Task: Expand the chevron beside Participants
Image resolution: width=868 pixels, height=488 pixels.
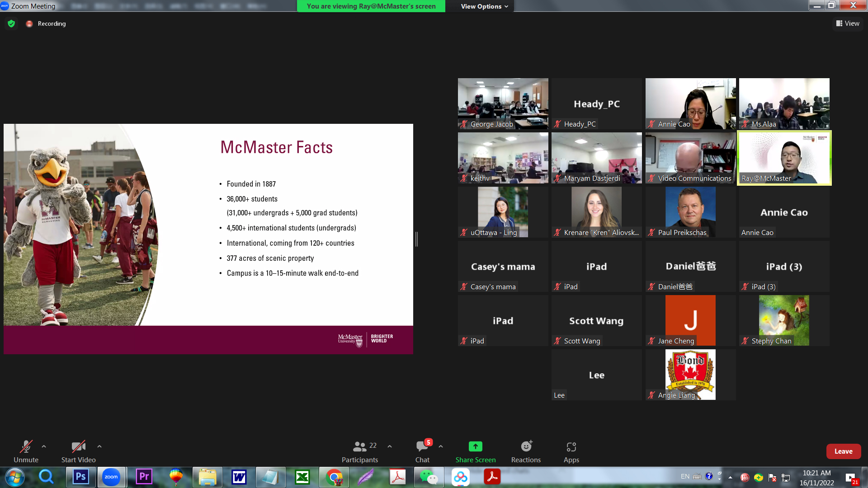Action: coord(390,446)
